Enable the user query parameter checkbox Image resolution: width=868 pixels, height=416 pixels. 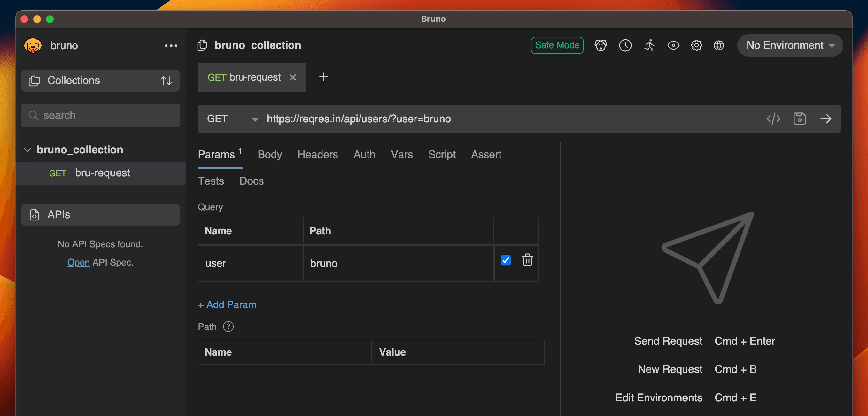(x=505, y=260)
